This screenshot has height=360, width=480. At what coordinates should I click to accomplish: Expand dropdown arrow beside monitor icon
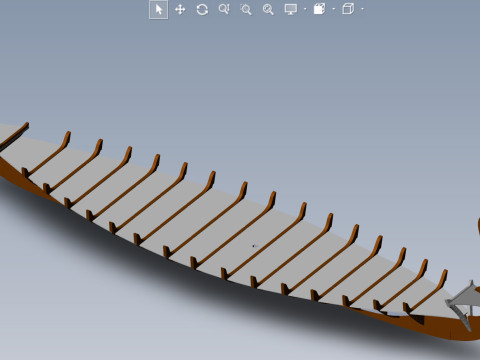(x=305, y=9)
